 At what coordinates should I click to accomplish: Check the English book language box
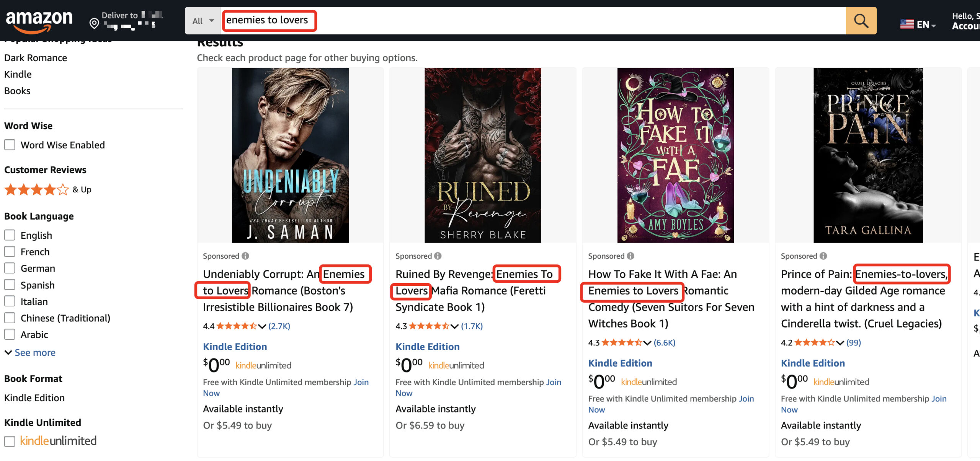pos(10,235)
